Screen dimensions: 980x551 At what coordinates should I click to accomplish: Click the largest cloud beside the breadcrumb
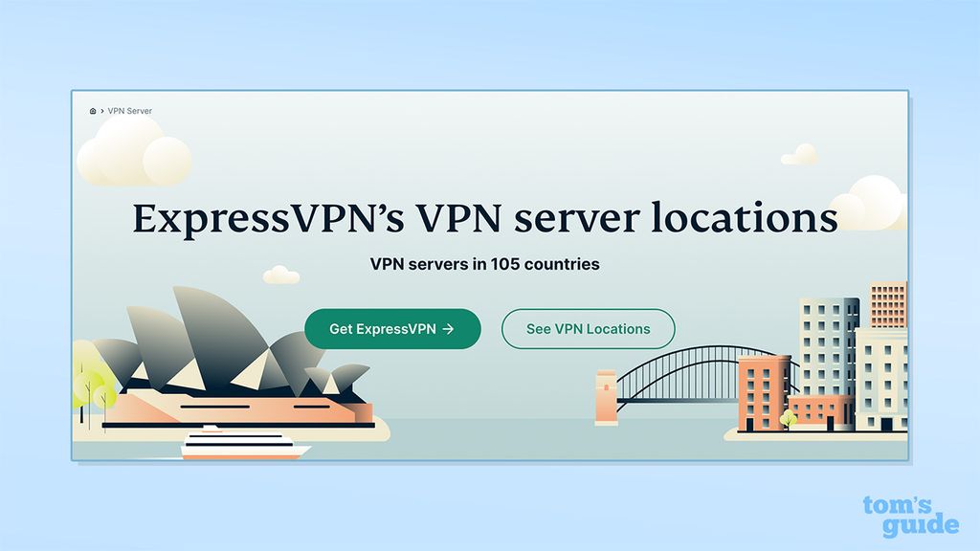pyautogui.click(x=134, y=152)
